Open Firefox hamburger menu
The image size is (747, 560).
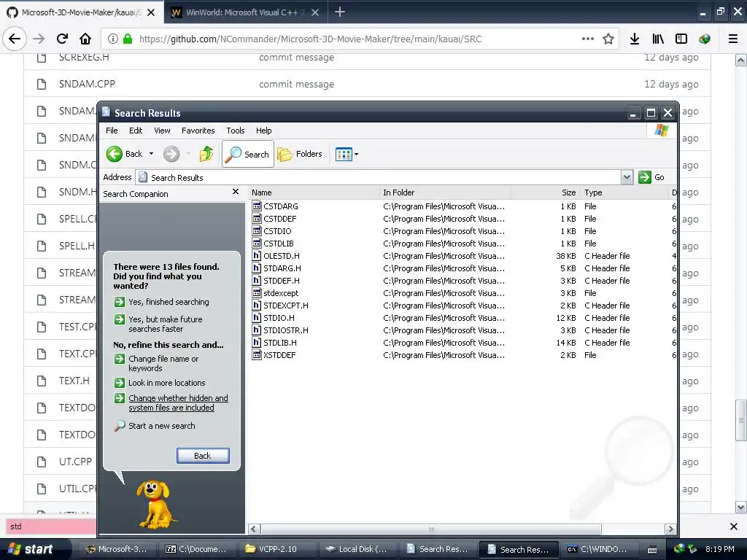pos(733,39)
